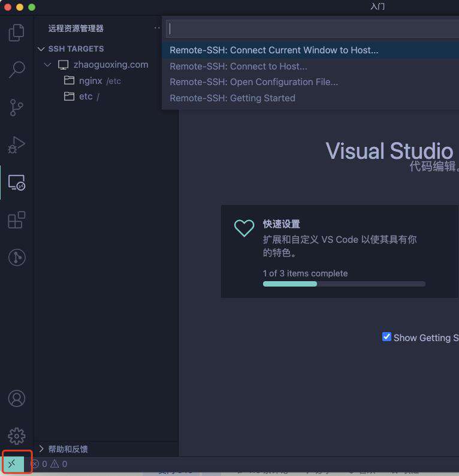459x476 pixels.
Task: Open the Accounts icon
Action: pyautogui.click(x=17, y=398)
